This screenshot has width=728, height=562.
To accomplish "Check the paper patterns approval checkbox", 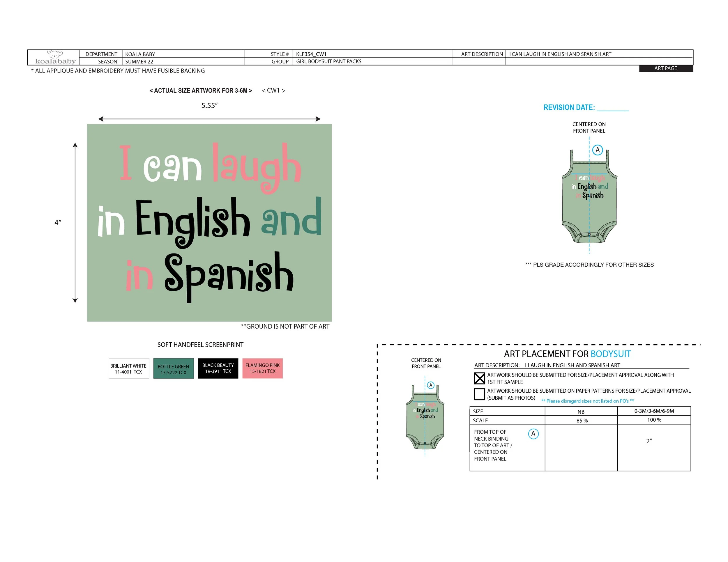I will coord(479,394).
